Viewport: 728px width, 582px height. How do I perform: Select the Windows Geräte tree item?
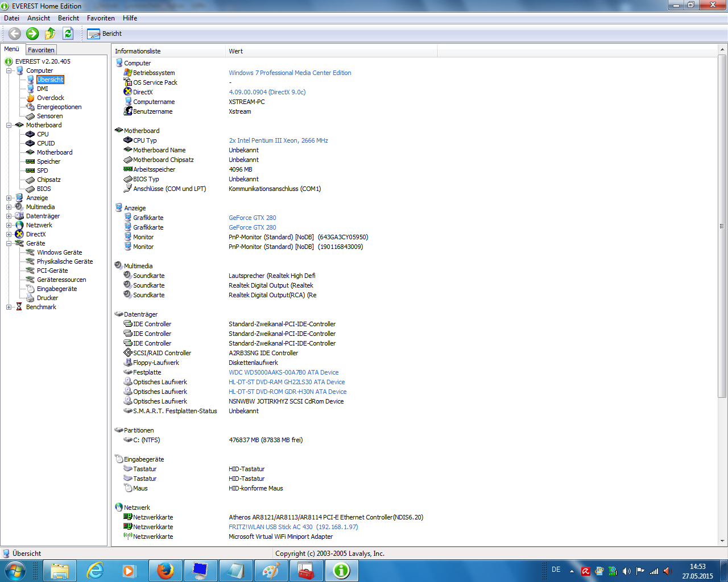coord(59,252)
